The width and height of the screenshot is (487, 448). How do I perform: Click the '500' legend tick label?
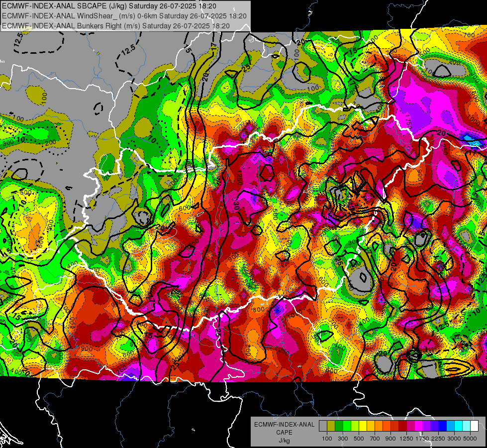(359, 439)
